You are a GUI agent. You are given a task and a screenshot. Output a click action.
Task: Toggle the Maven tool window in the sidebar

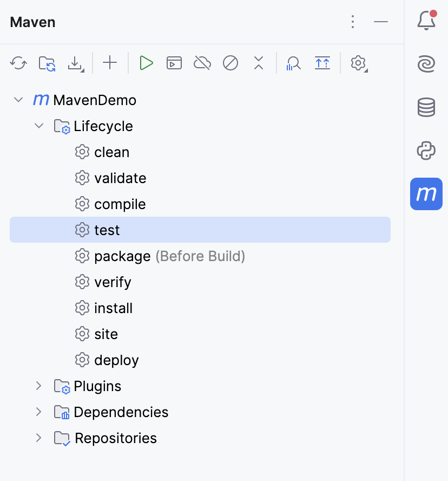point(426,193)
